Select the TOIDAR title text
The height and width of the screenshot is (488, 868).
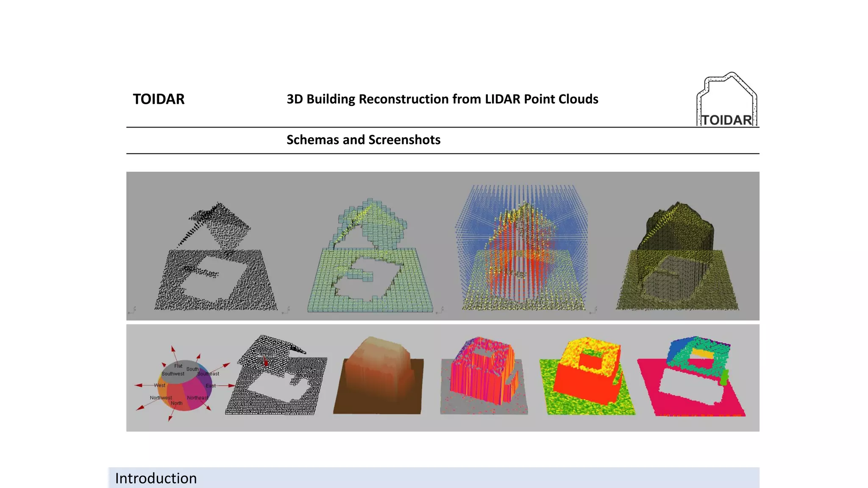[159, 99]
